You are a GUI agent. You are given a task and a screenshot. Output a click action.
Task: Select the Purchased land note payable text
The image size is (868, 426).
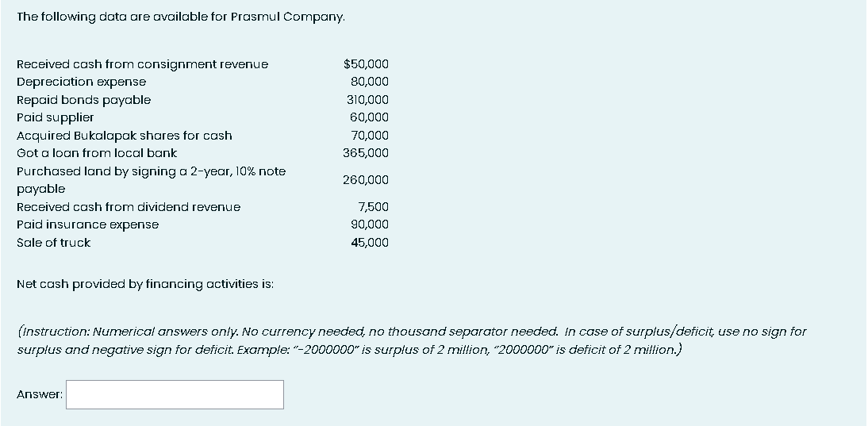coord(151,180)
